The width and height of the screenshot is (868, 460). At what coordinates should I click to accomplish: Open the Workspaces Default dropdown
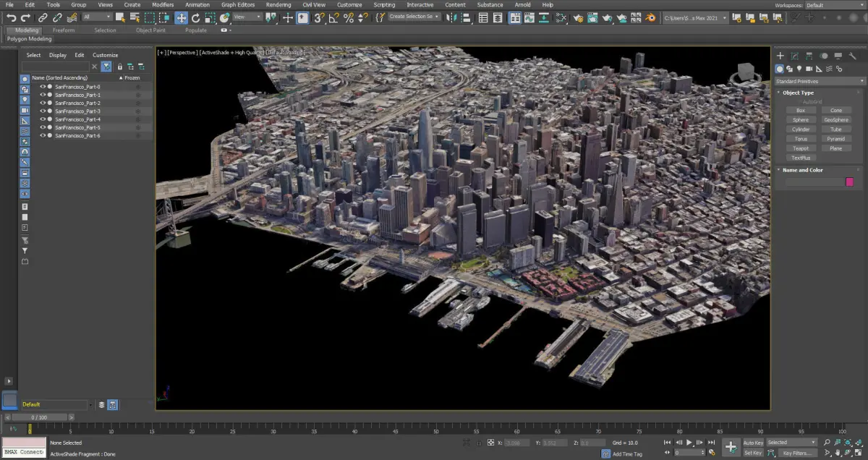pos(834,5)
